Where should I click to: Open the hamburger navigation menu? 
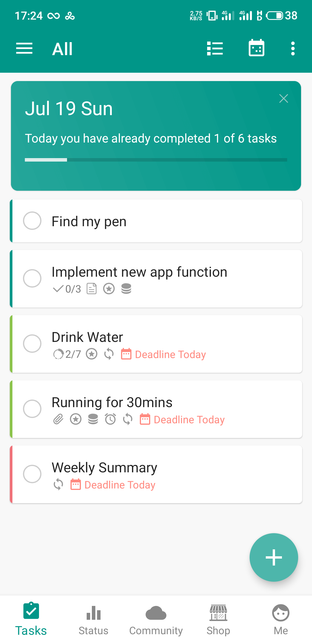tap(24, 48)
